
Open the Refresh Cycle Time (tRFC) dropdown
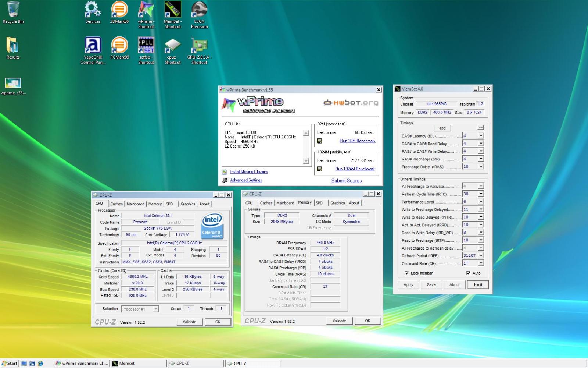[x=481, y=194]
